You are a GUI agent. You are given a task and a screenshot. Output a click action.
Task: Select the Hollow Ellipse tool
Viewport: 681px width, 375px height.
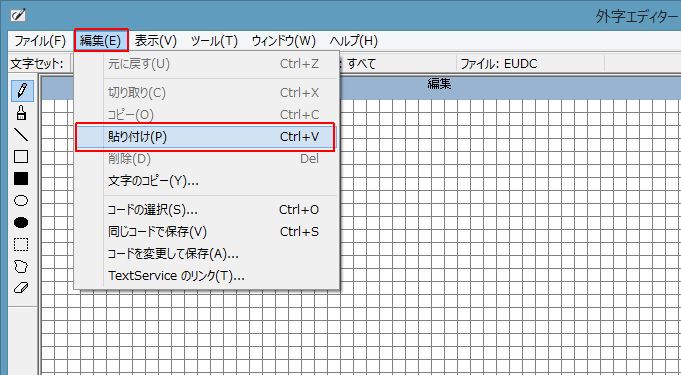tap(21, 200)
